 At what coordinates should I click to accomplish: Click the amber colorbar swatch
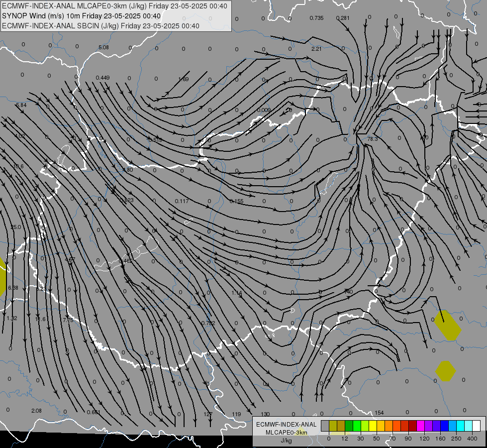(381, 426)
